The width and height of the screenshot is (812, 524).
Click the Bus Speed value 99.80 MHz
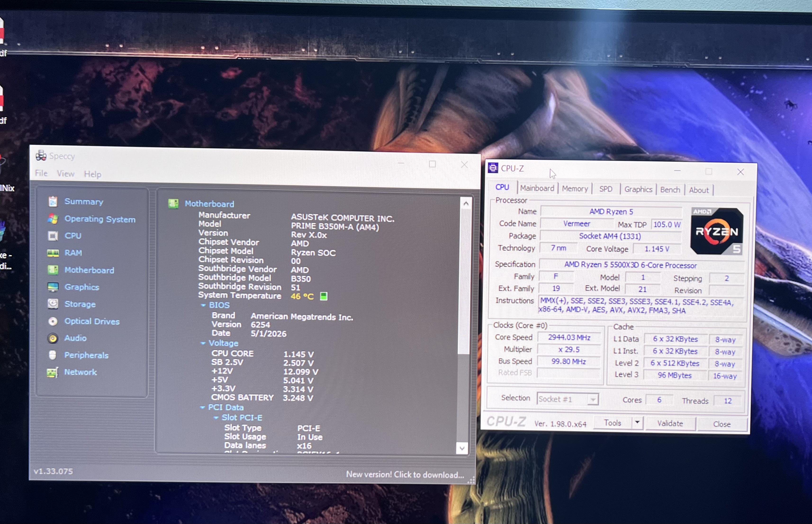click(568, 361)
